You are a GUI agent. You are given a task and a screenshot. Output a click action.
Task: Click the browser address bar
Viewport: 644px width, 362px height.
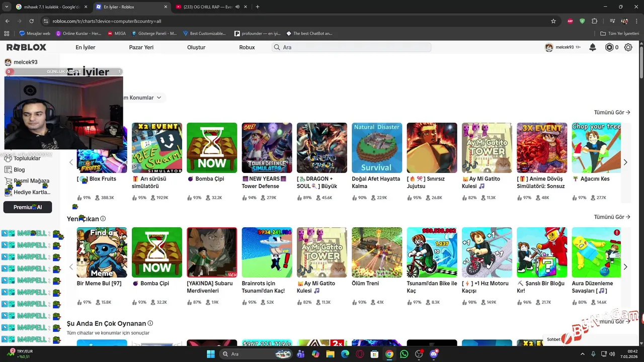click(x=297, y=21)
